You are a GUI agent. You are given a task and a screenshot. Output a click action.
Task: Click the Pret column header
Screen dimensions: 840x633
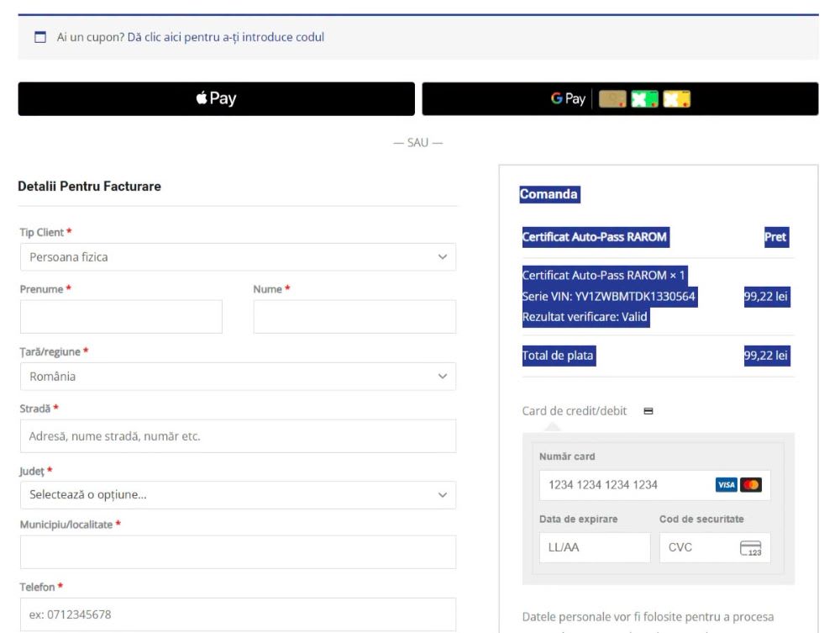tap(775, 237)
